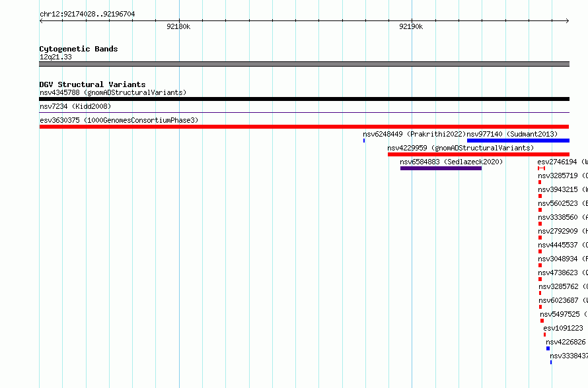Click the red mark under nsv5497525
Image resolution: width=588 pixels, height=388 pixels.
click(542, 321)
